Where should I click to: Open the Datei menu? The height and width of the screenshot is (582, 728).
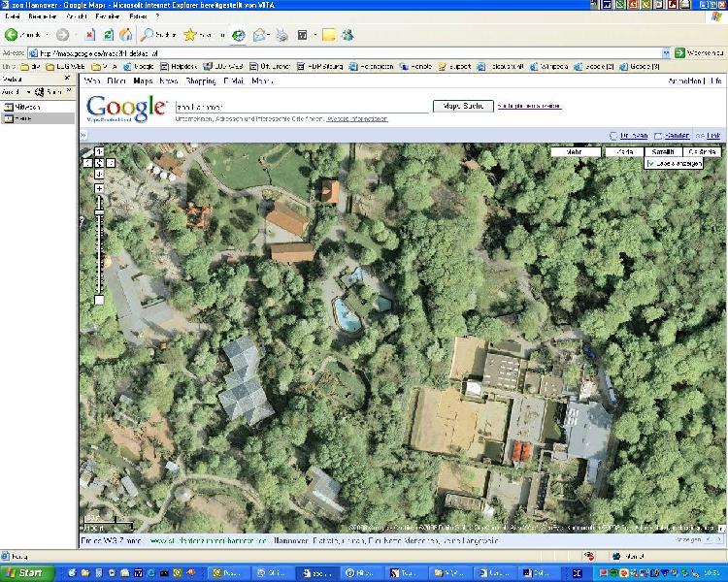coord(13,16)
